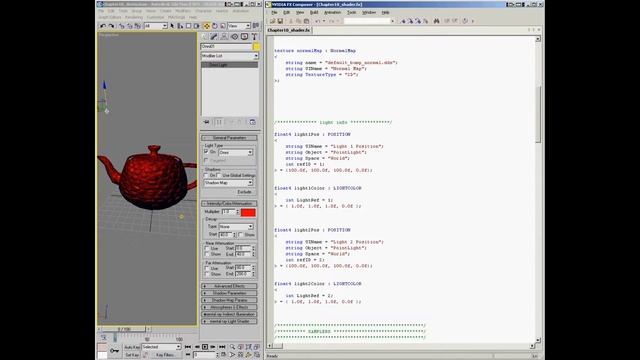Collapse the General Parameters rollout
This screenshot has height=360, width=640.
coord(229,138)
